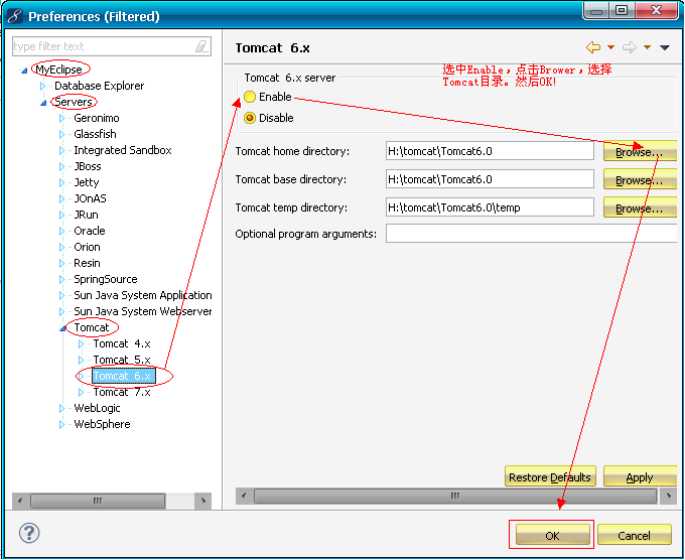Select Orion in the server tree
This screenshot has width=685, height=560.
87,247
